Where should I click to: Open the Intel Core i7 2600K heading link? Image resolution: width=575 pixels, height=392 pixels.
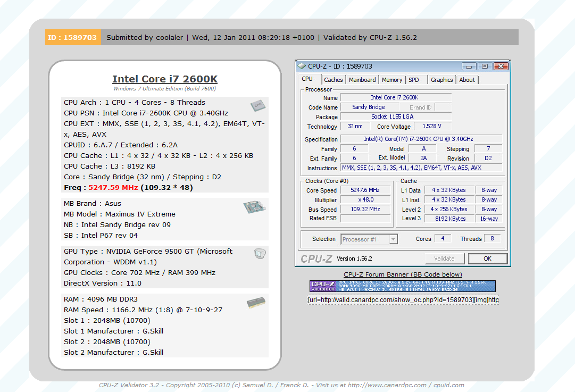tap(165, 79)
